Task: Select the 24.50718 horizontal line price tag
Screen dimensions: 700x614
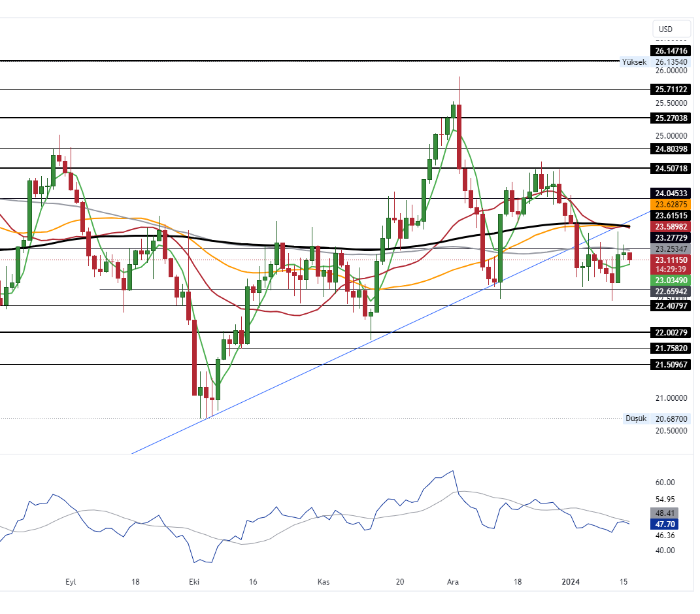Action: [x=671, y=168]
